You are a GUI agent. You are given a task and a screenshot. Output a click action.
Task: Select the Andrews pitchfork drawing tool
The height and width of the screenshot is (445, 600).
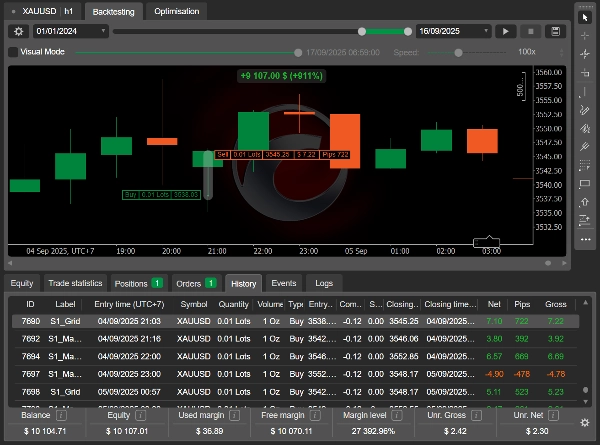[x=585, y=147]
